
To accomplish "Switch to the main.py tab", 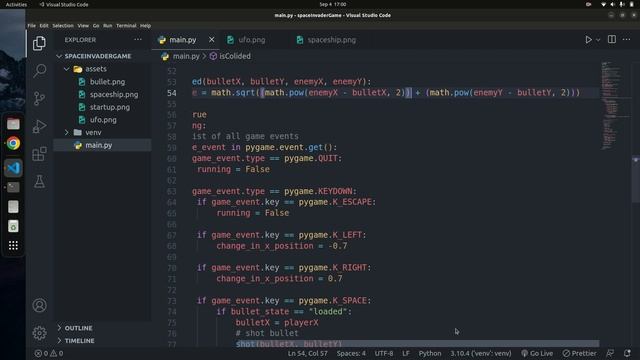I will pyautogui.click(x=182, y=40).
